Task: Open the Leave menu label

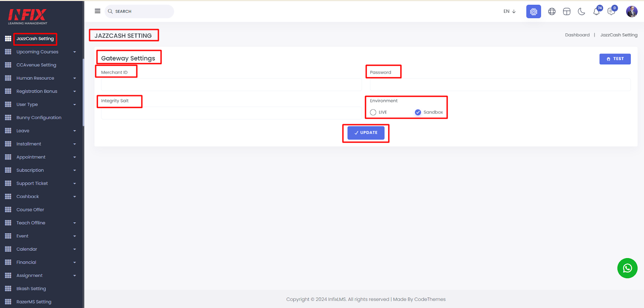Action: [x=23, y=131]
